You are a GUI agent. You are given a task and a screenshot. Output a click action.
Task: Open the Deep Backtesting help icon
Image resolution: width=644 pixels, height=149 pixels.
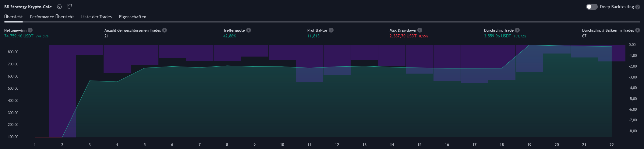pos(638,7)
